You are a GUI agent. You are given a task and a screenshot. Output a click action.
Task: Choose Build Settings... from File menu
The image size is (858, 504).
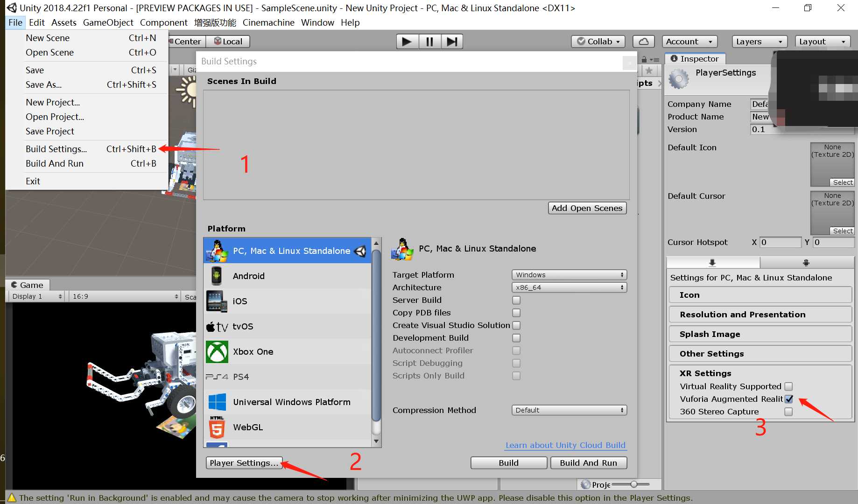pyautogui.click(x=91, y=149)
